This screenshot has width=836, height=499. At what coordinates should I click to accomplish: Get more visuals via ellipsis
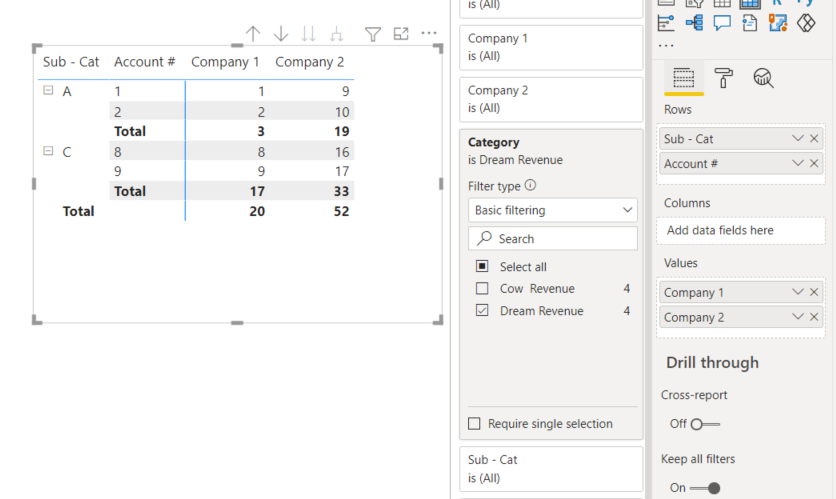tap(666, 46)
